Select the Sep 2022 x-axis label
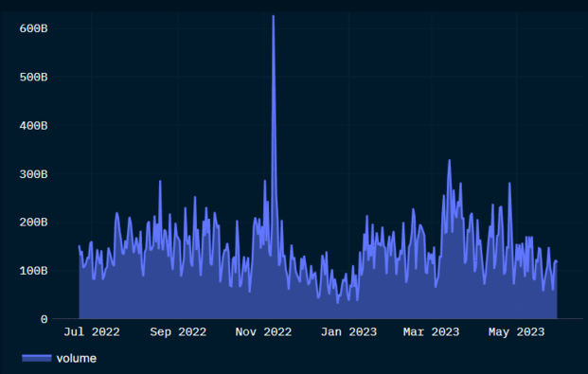 tap(178, 332)
